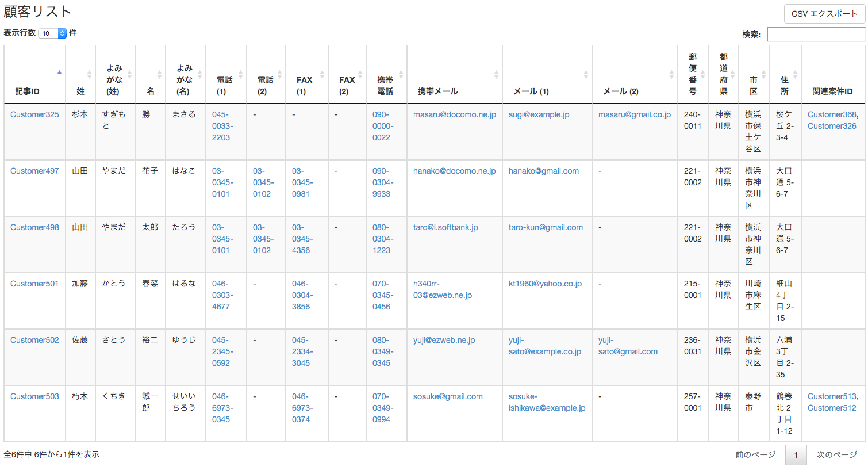Sort by 携帯メール column arrow

496,74
